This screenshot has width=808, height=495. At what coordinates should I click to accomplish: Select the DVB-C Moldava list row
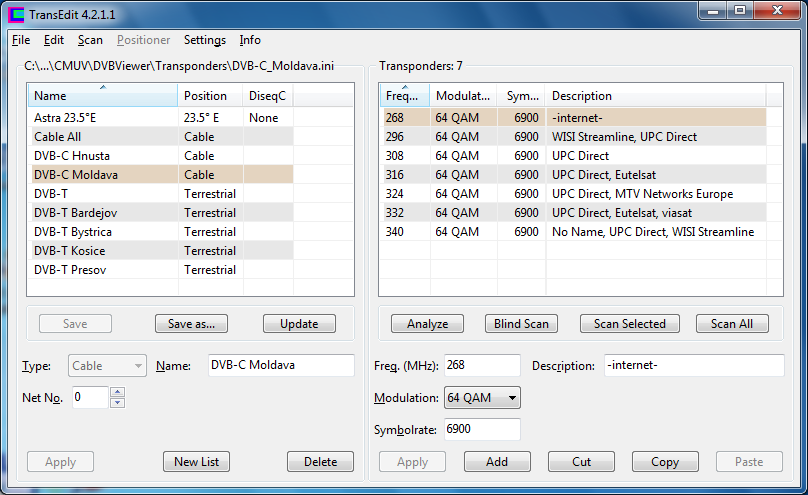coord(162,175)
